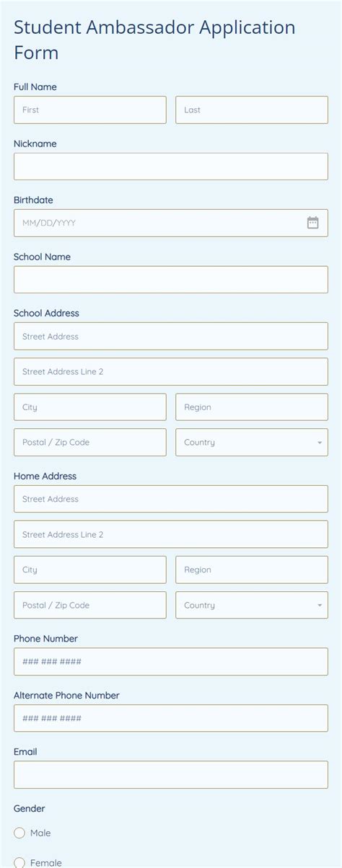Screen dimensions: 342x868
Task: Select the School Address City field
Action: tap(90, 407)
